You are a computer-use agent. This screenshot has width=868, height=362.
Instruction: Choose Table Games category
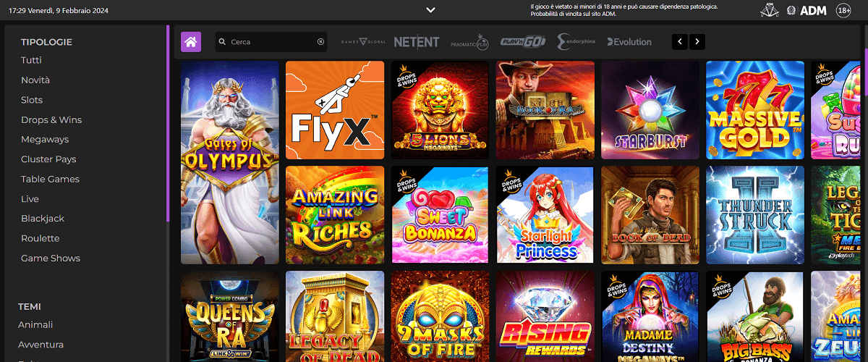tap(50, 179)
